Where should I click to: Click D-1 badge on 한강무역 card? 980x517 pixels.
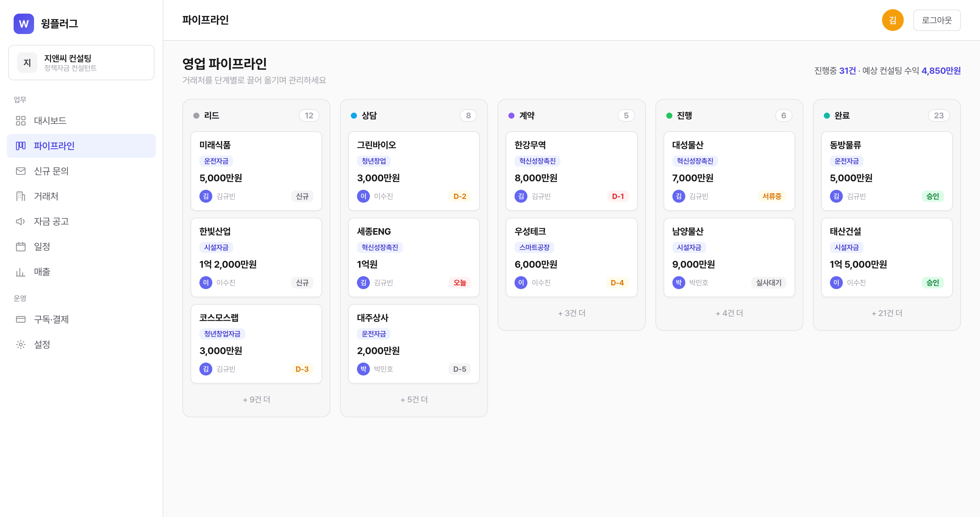[x=618, y=196]
